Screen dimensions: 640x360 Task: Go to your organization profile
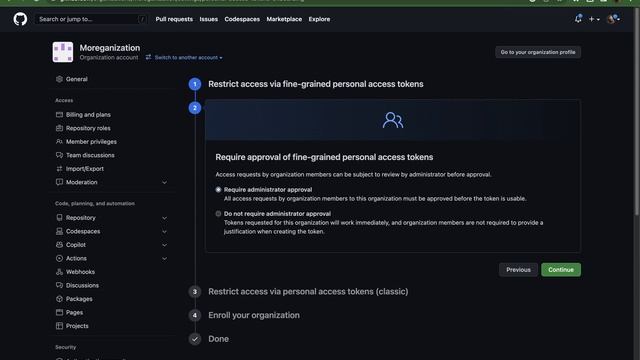click(x=538, y=52)
